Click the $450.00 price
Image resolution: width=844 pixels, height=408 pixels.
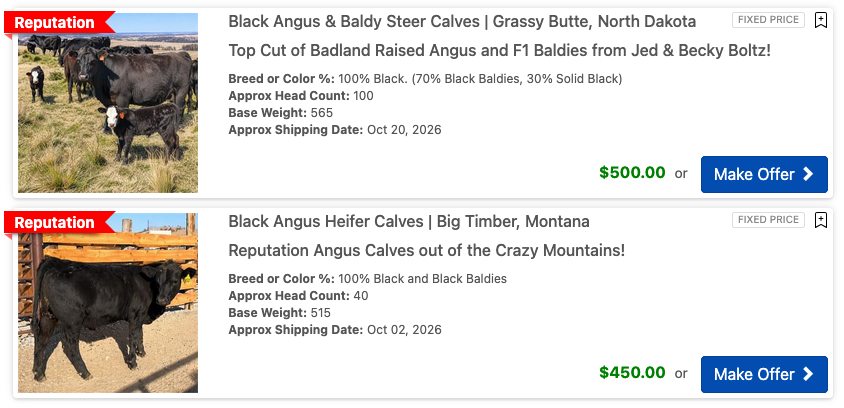click(632, 372)
